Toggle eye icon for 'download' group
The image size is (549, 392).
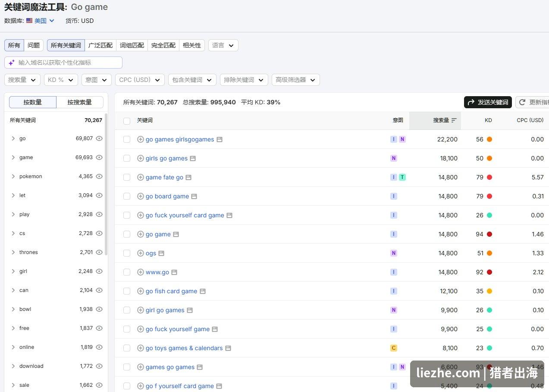tap(99, 366)
